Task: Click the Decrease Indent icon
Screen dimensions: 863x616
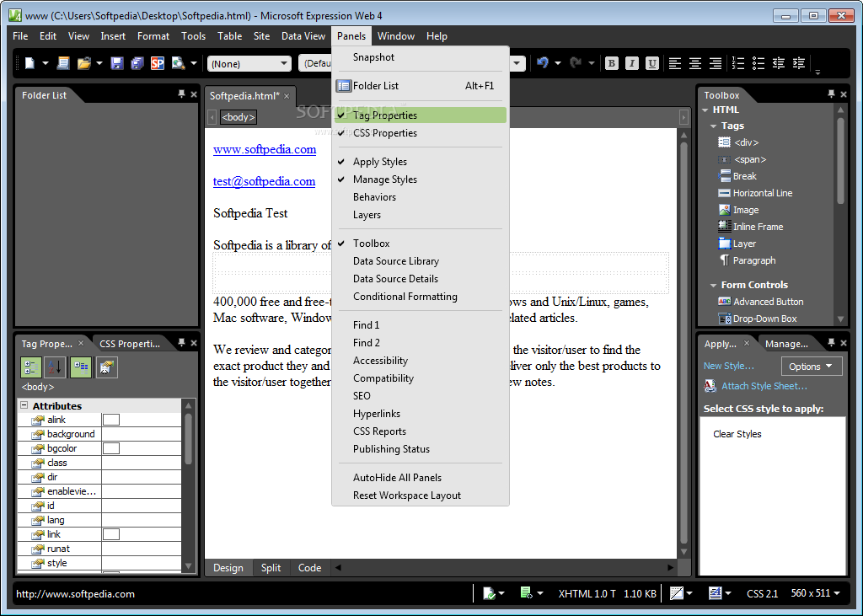Action: pos(778,63)
